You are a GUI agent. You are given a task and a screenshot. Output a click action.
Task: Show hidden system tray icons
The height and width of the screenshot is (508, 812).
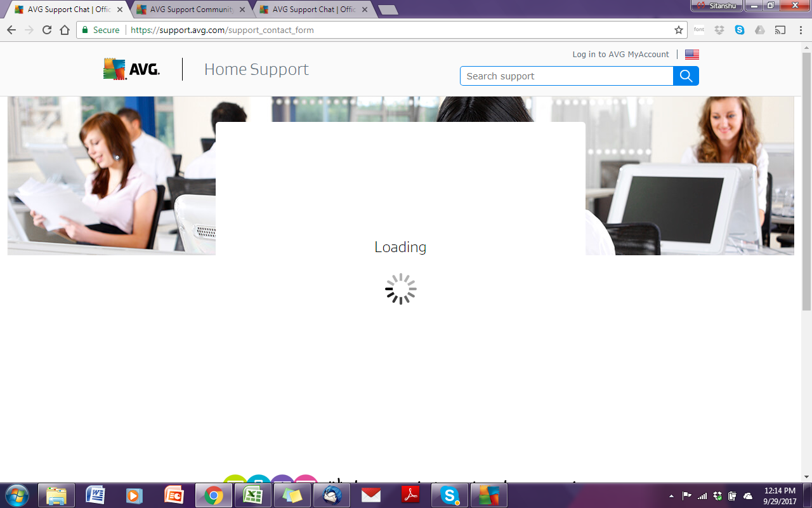(672, 495)
